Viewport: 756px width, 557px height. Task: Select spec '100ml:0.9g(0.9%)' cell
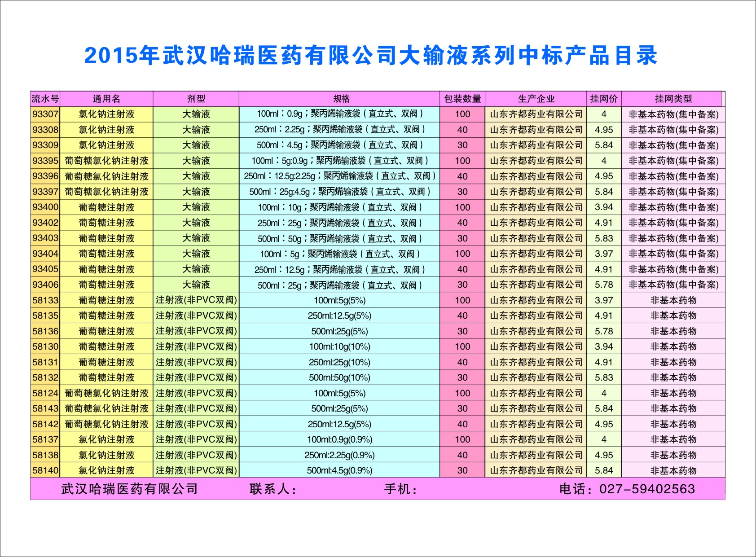[x=339, y=439]
